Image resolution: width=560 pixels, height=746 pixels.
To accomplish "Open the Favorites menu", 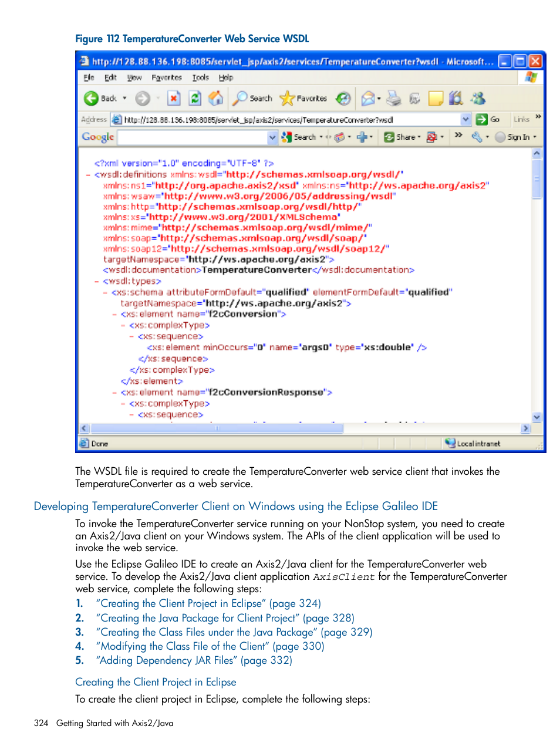I will point(167,77).
